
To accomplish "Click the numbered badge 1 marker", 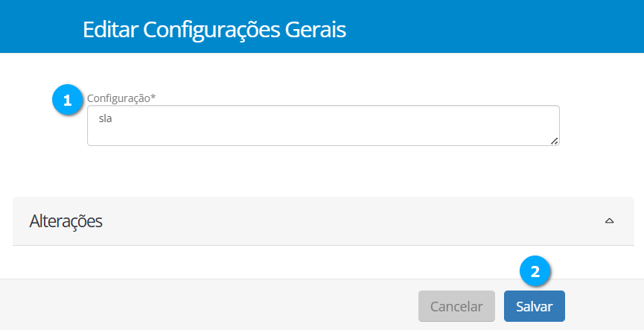I will point(68,101).
